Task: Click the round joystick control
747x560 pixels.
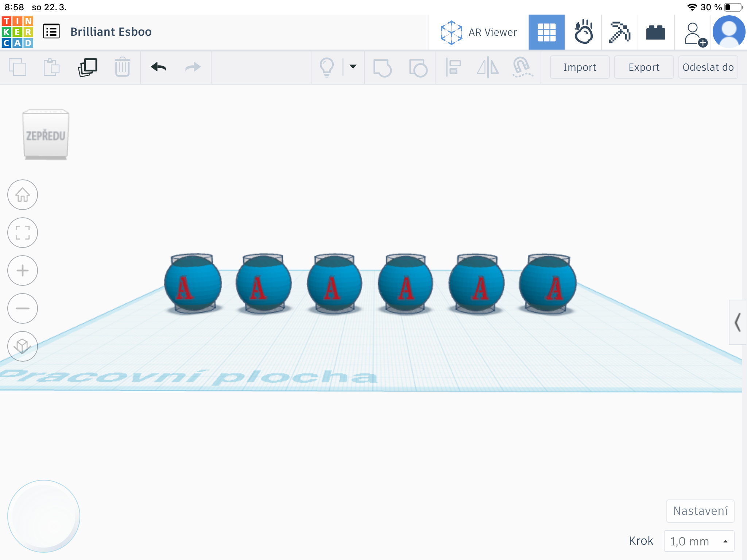Action: pyautogui.click(x=44, y=516)
